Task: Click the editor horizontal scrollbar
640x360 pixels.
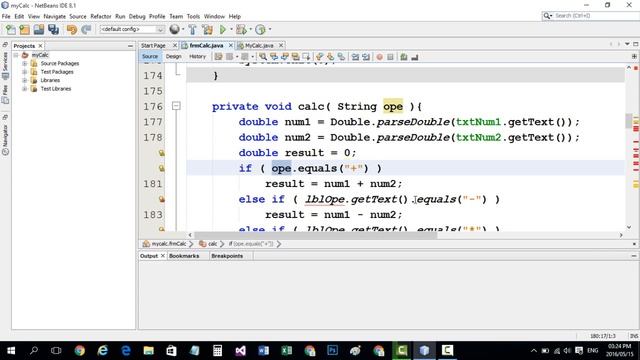Action: 315,235
